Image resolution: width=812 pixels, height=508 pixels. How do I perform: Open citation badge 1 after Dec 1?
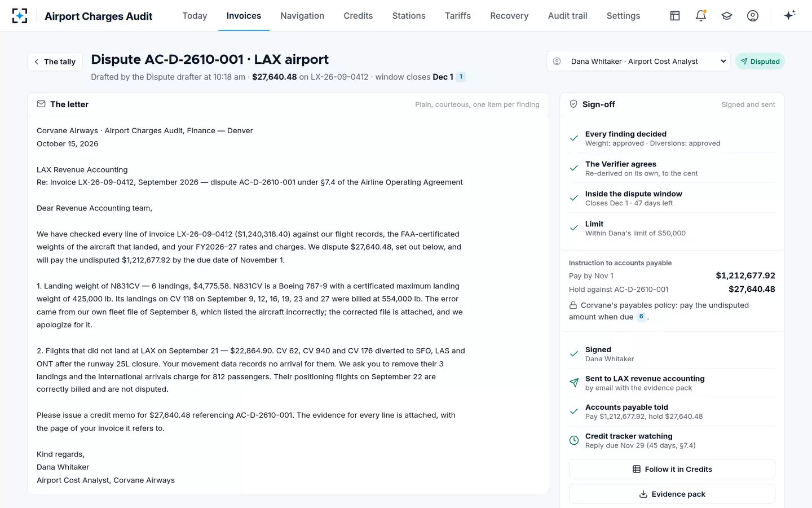[x=461, y=77]
